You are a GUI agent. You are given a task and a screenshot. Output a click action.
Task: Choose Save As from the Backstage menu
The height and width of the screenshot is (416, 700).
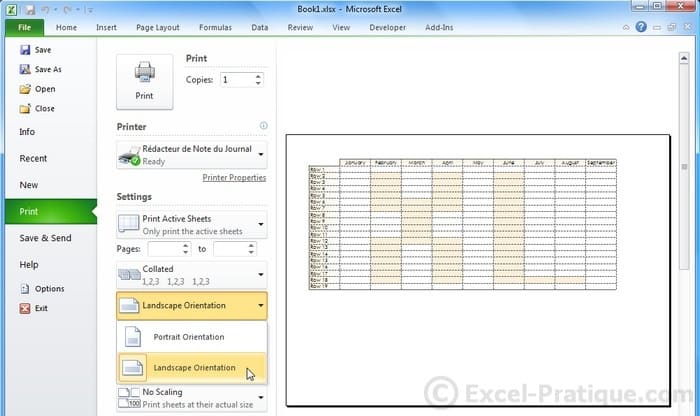point(41,70)
